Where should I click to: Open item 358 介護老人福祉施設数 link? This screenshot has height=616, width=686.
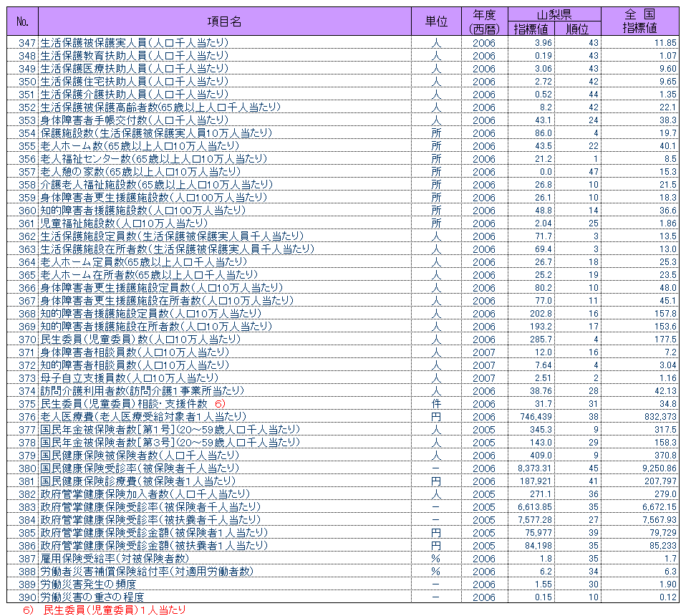click(156, 185)
